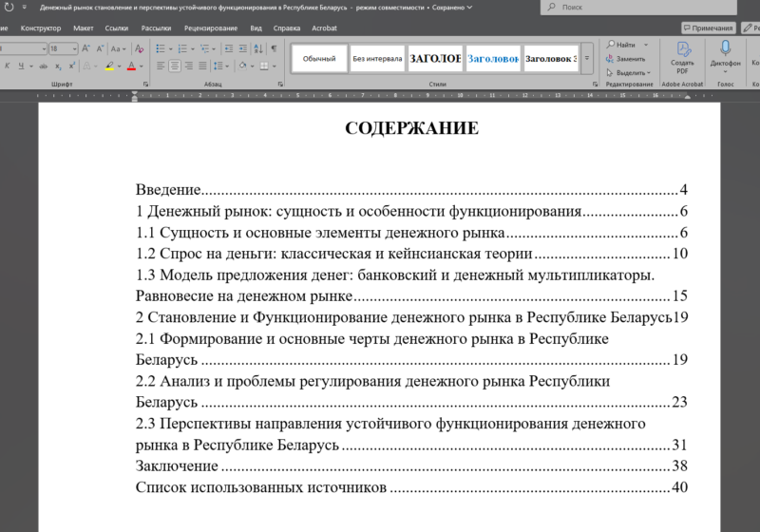Open the underline style dropdown arrow
Screen dimensions: 760x532
coord(31,66)
